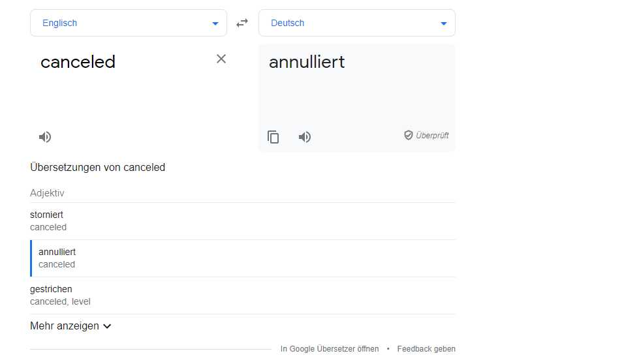Screen dimensions: 639x364
Task: Open the Englisch source language dropdown
Action: point(215,23)
